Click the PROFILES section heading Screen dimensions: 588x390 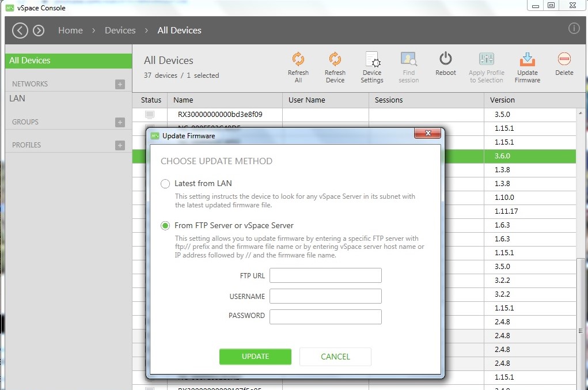(x=26, y=145)
